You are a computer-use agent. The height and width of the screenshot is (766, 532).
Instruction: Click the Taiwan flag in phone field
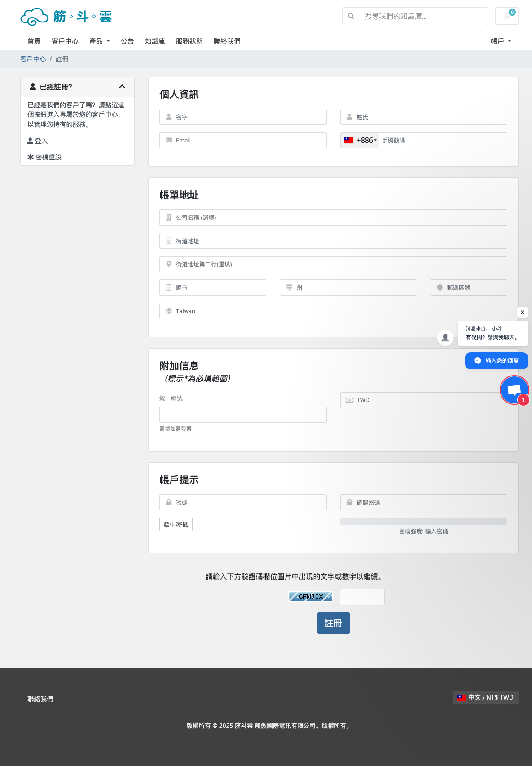(349, 140)
